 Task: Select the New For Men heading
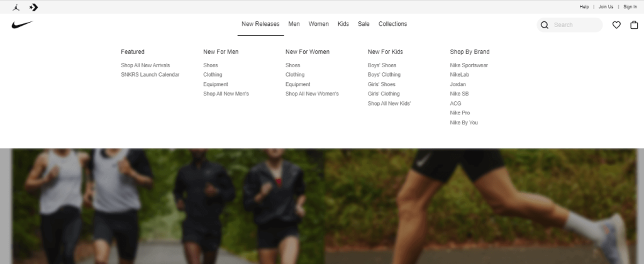(221, 52)
